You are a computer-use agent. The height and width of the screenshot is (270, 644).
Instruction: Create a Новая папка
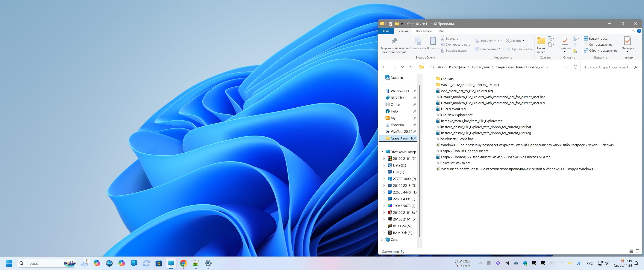pyautogui.click(x=541, y=45)
